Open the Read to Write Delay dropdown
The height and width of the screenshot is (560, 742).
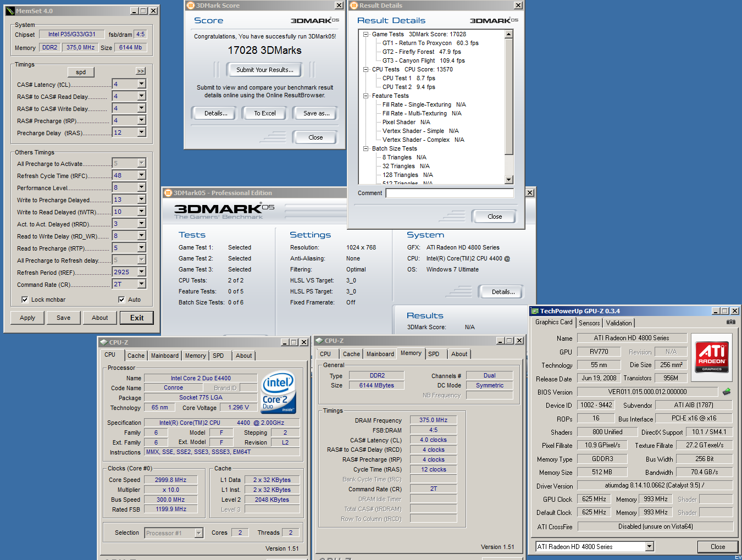pyautogui.click(x=142, y=236)
